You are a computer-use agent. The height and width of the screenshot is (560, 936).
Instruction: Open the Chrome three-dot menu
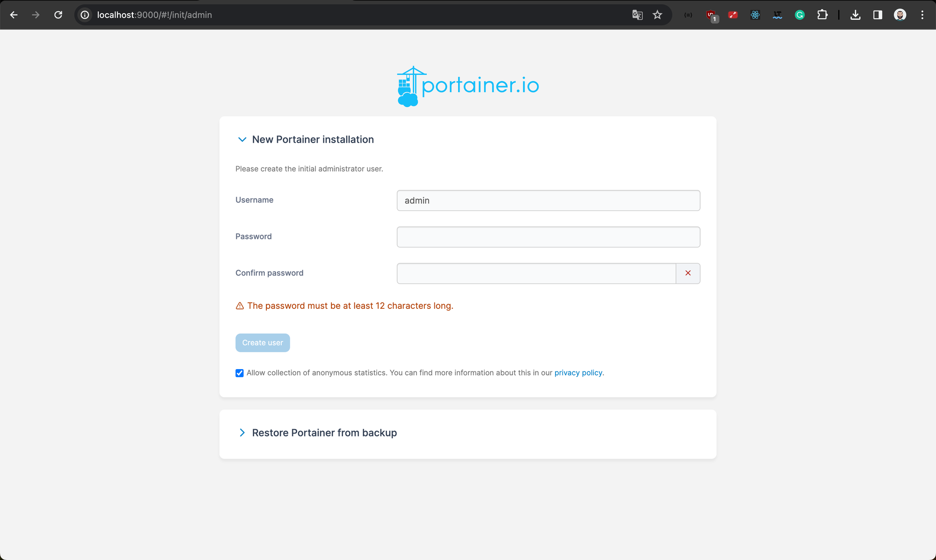922,15
